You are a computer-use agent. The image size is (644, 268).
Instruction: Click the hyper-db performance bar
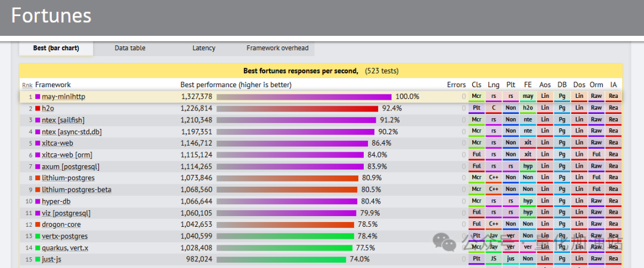287,201
